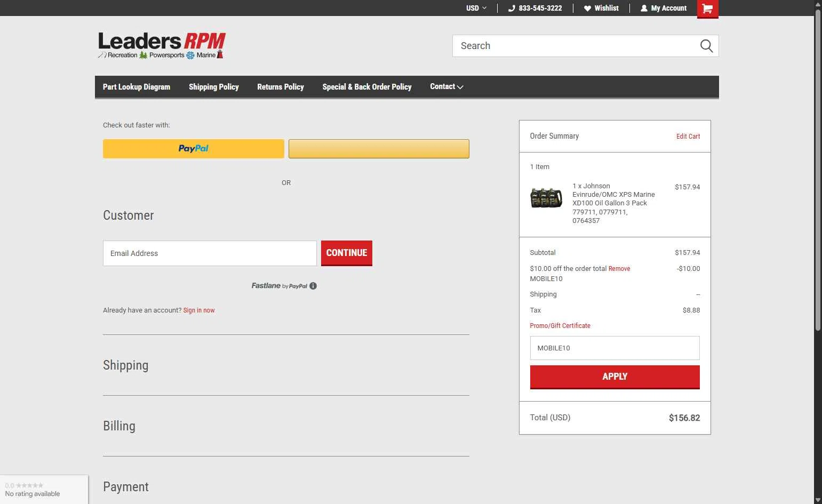Viewport: 822px width, 504px height.
Task: Click the Billing section heading
Action: (x=119, y=426)
